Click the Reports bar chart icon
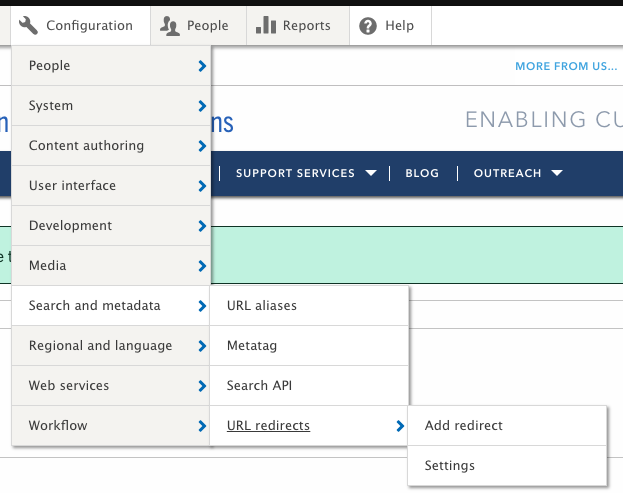The width and height of the screenshot is (623, 493). (x=265, y=26)
